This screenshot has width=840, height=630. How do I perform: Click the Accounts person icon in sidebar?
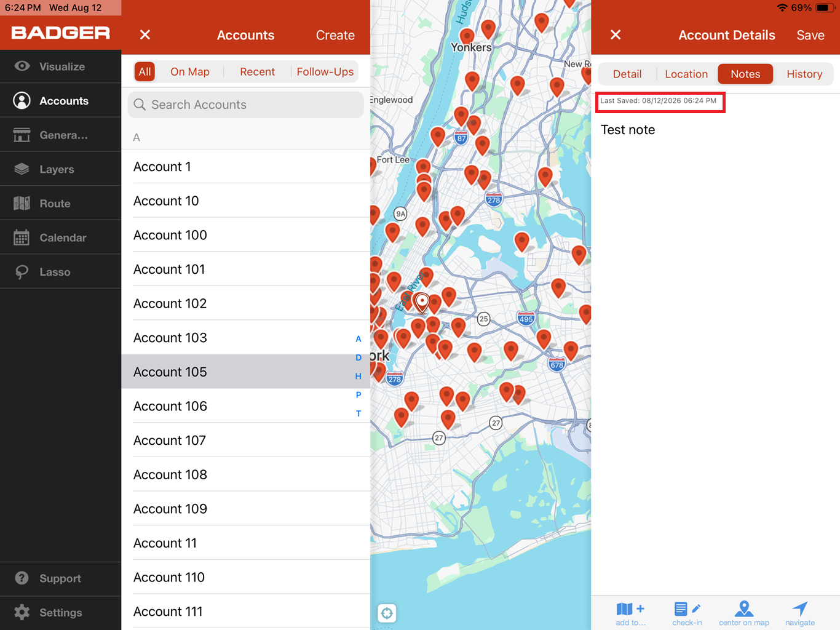(x=22, y=100)
